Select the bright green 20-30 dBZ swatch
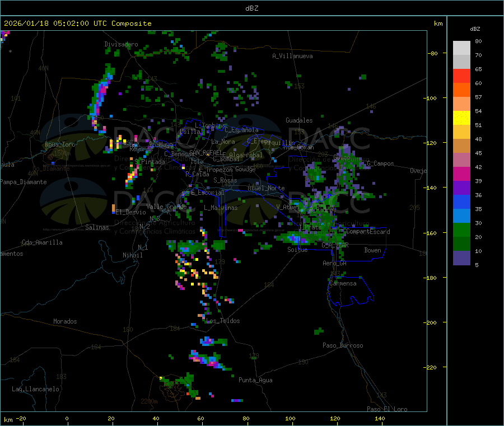This screenshot has height=426, width=504. coord(461,230)
